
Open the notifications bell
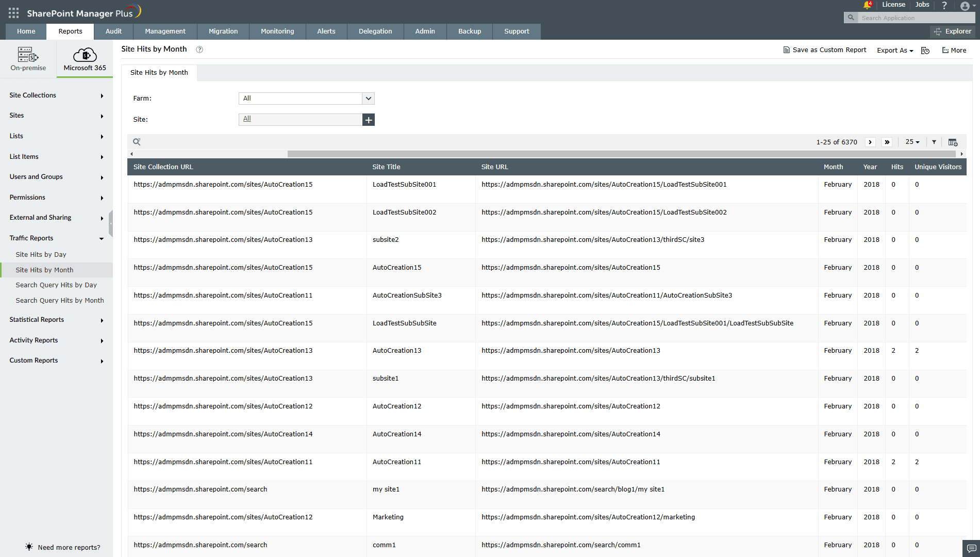[x=867, y=5]
